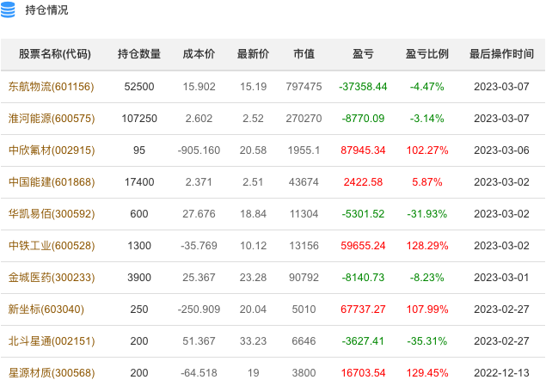Open stock link 中国能建(601868)
The height and width of the screenshot is (392, 546).
pos(52,181)
